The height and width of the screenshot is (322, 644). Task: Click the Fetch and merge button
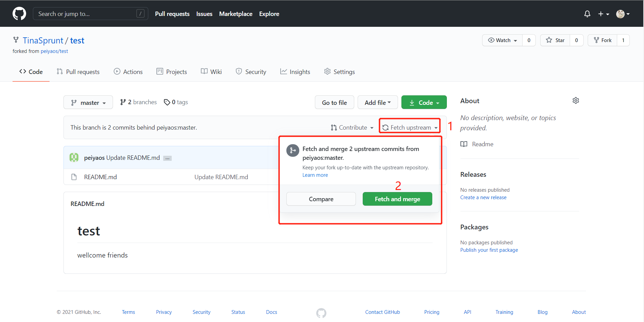click(x=397, y=199)
